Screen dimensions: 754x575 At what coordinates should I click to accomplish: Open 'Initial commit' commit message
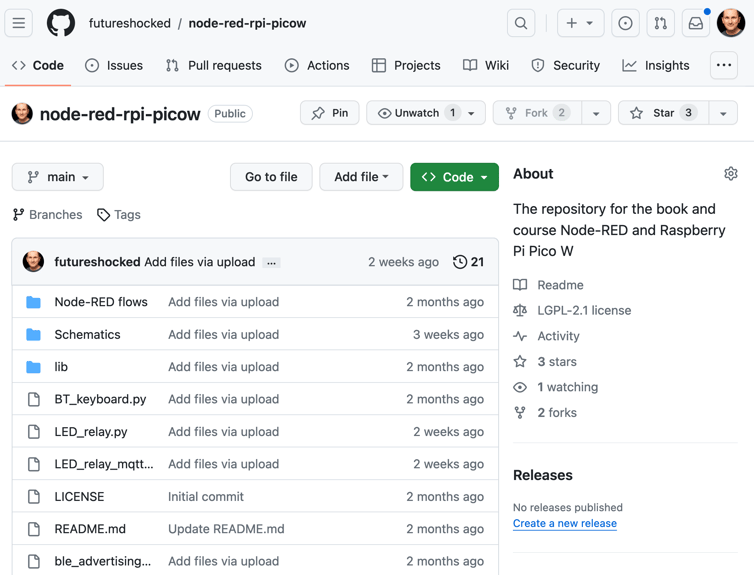pos(206,497)
